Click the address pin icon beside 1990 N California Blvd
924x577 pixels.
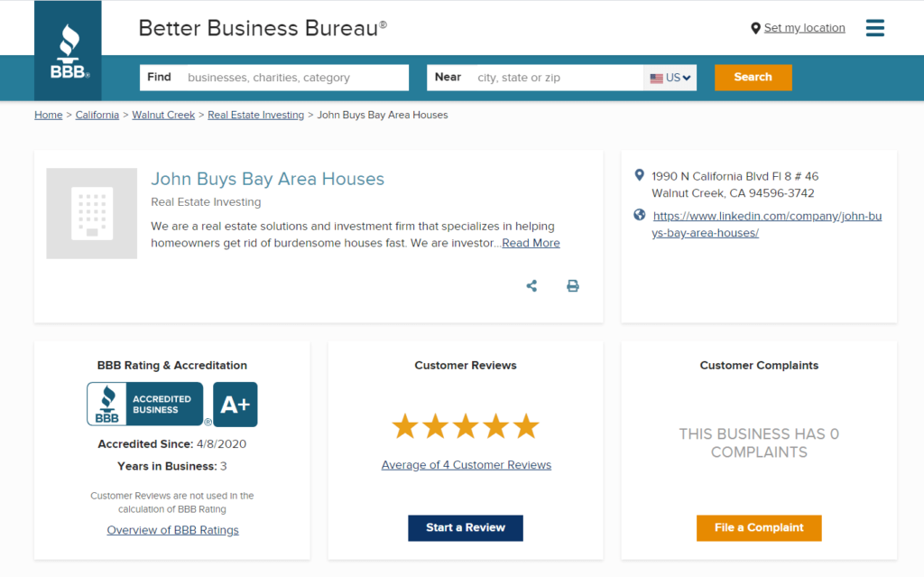(x=640, y=175)
